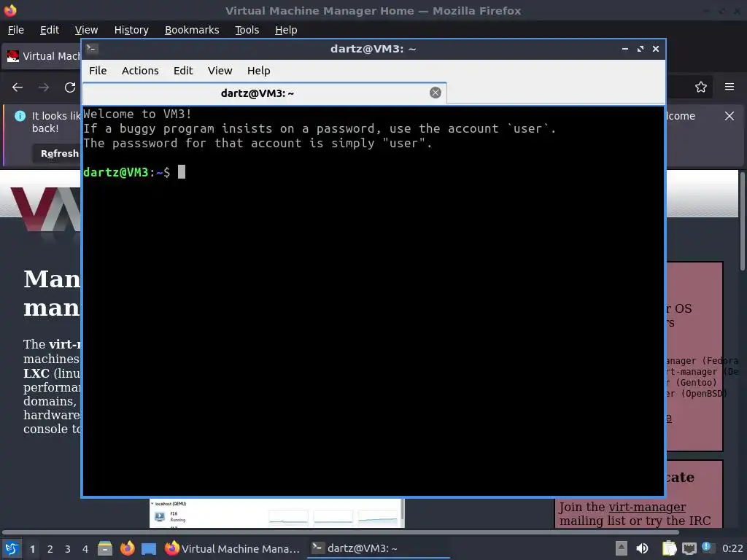Click the Virtual Machine Manager logo
The width and height of the screenshot is (747, 560).
(x=45, y=209)
